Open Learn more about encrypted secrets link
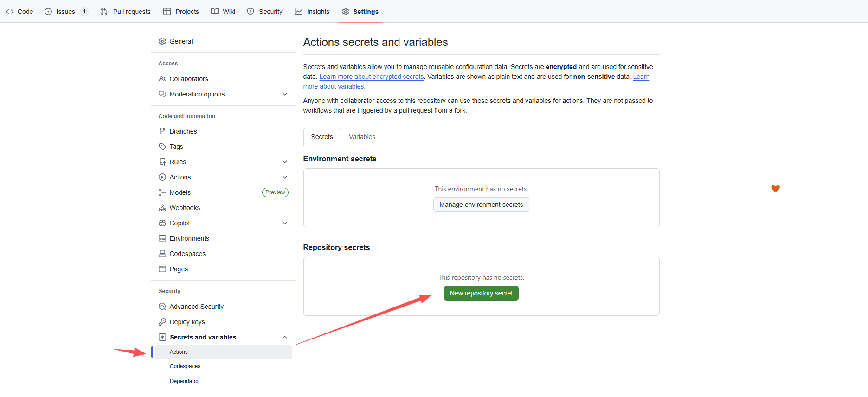The width and height of the screenshot is (868, 397). (x=372, y=77)
